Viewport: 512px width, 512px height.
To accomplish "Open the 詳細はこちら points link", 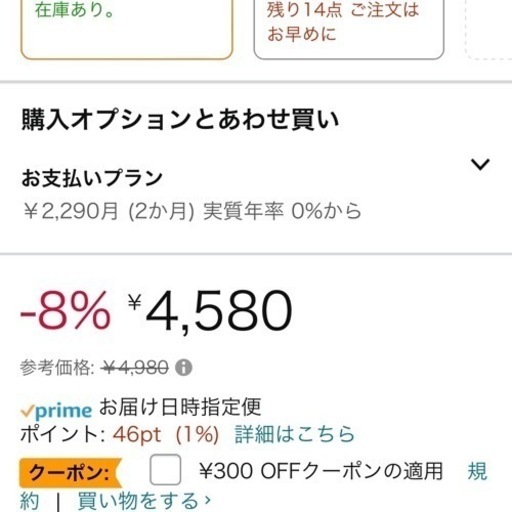I will click(295, 434).
